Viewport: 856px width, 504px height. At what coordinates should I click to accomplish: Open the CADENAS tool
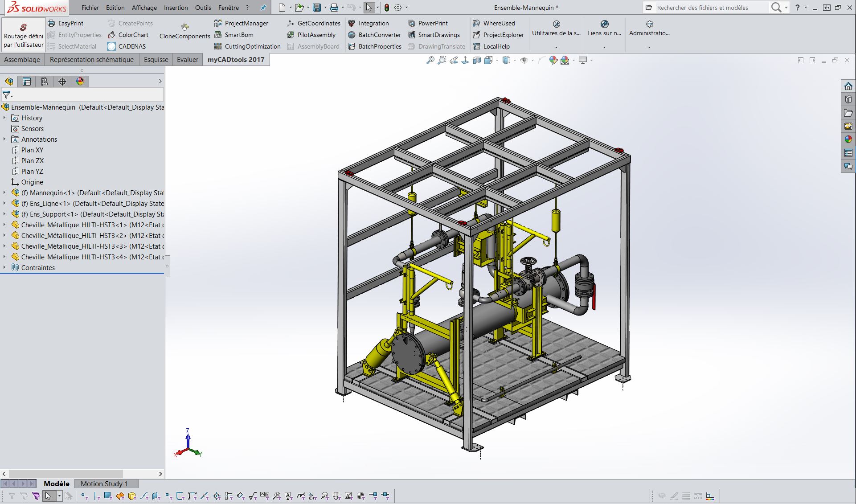tap(127, 46)
